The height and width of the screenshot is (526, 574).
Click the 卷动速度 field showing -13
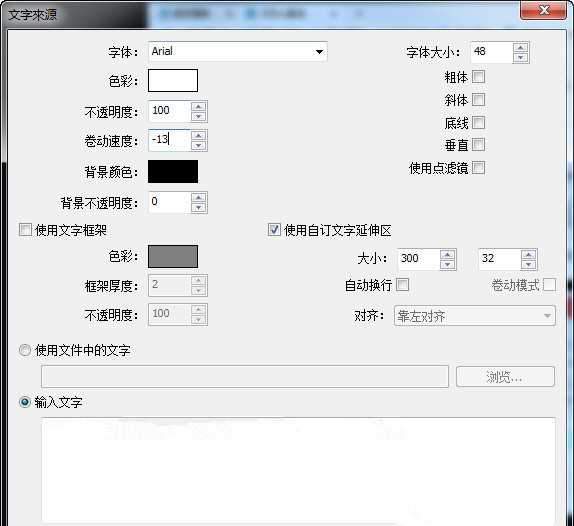pyautogui.click(x=169, y=140)
